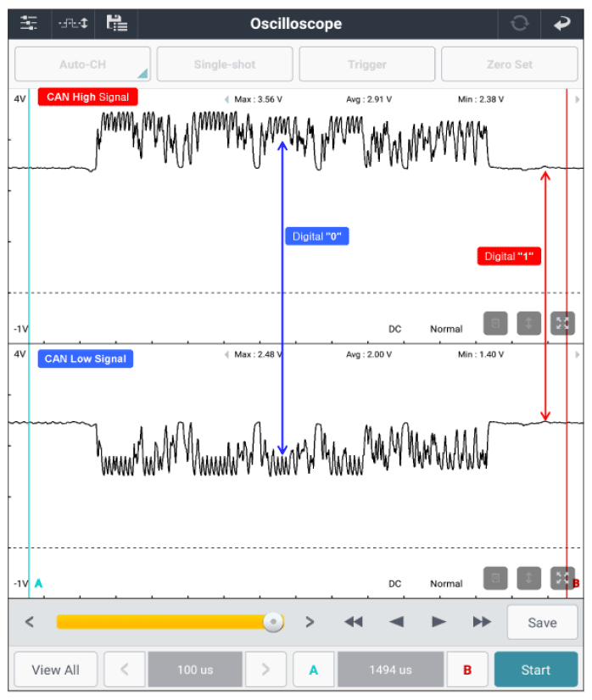Expand CAN High channel to fullscreen
The width and height of the screenshot is (592, 700).
click(x=562, y=323)
